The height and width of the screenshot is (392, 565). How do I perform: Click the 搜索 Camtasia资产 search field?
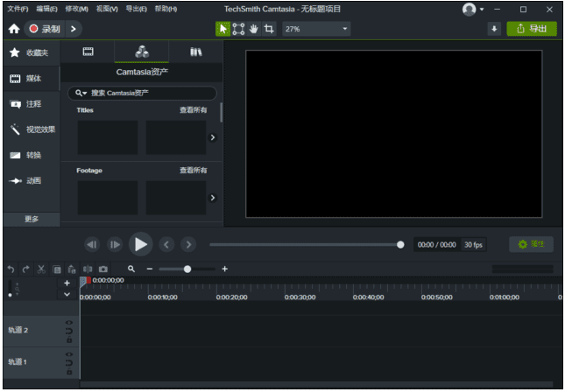[x=142, y=94]
